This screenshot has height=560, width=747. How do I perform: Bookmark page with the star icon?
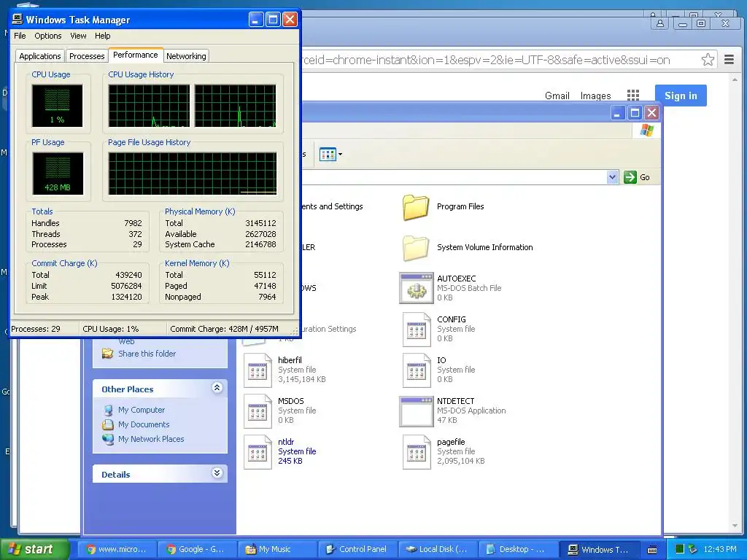[708, 60]
